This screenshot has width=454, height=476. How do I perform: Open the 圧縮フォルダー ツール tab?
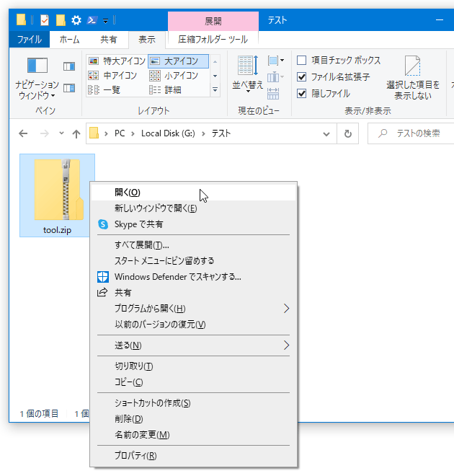(213, 40)
